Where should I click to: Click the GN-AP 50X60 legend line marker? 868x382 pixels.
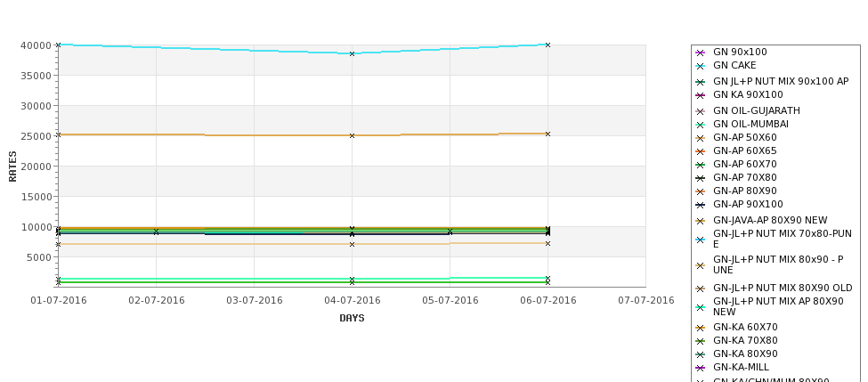click(x=701, y=138)
